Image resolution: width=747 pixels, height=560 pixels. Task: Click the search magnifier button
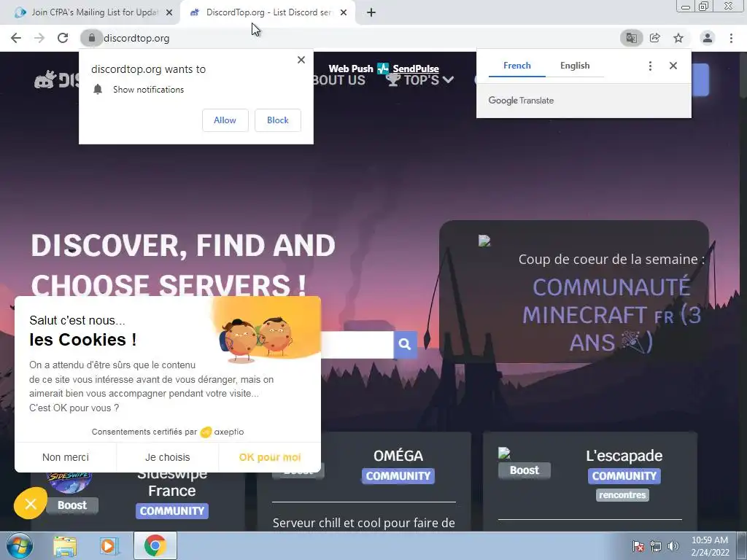405,344
